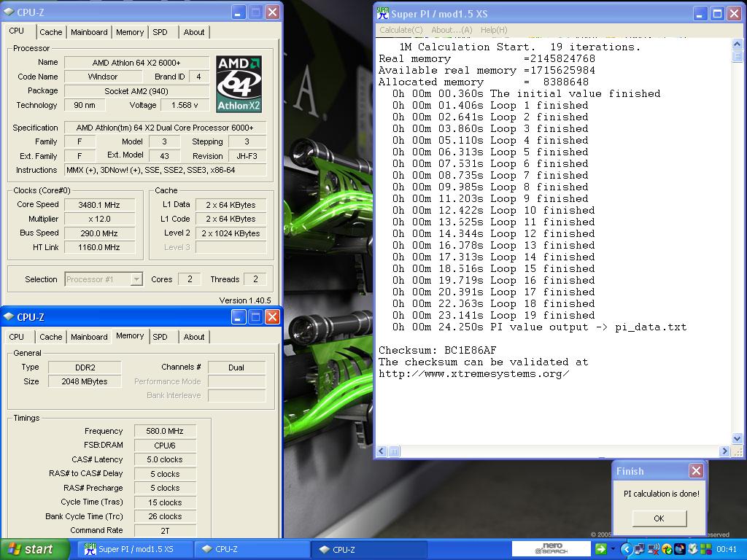
Task: Click the Checksum: BC1E86AF line
Action: (x=438, y=350)
